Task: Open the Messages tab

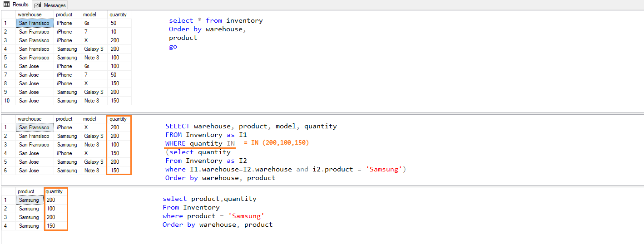Action: (x=50, y=5)
